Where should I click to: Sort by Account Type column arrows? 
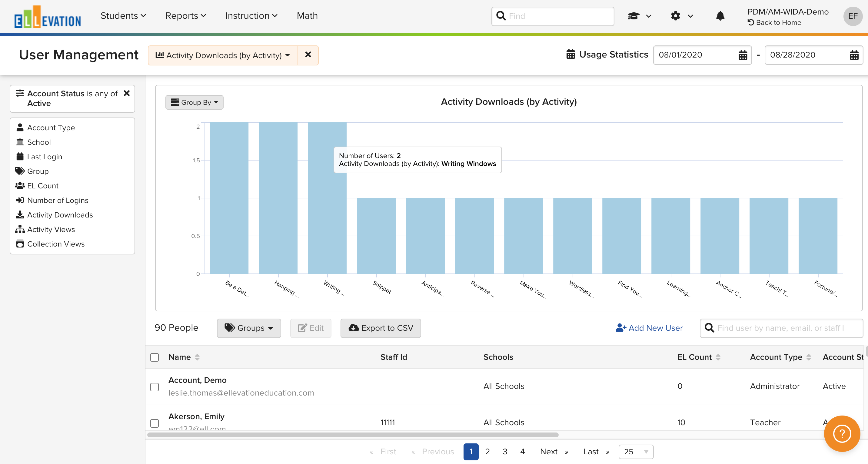click(x=809, y=357)
